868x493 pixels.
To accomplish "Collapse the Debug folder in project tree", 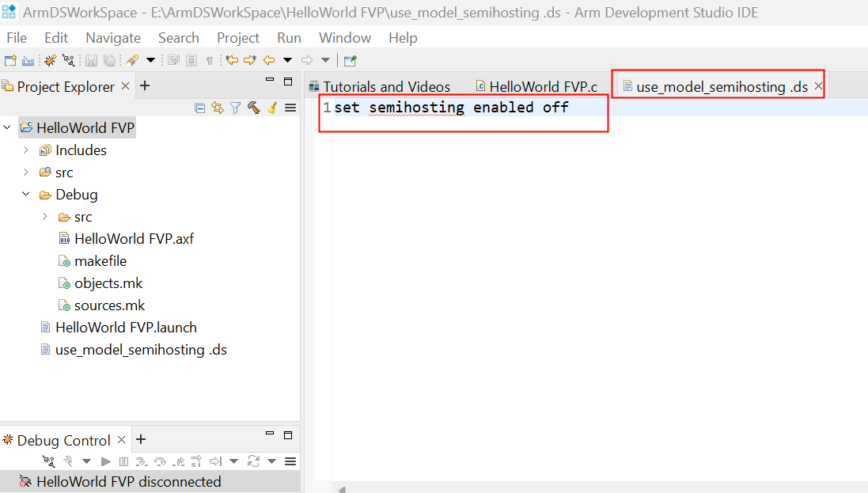I will (26, 195).
